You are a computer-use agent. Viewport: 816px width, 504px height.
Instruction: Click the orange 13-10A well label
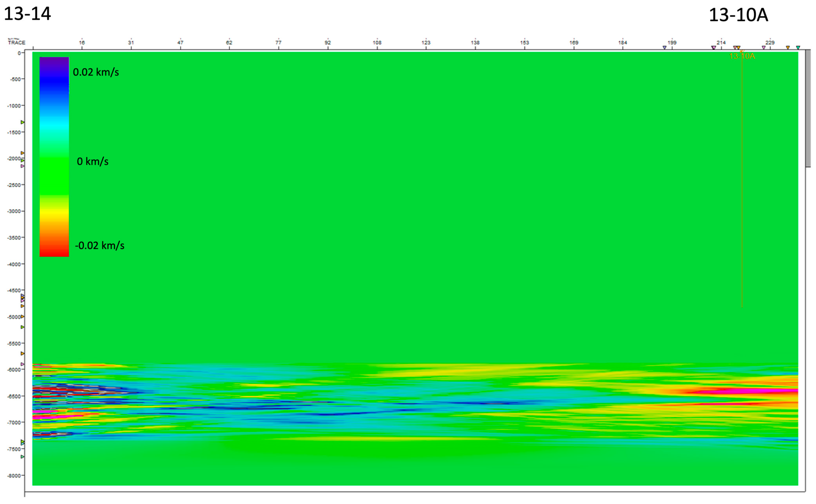(742, 56)
